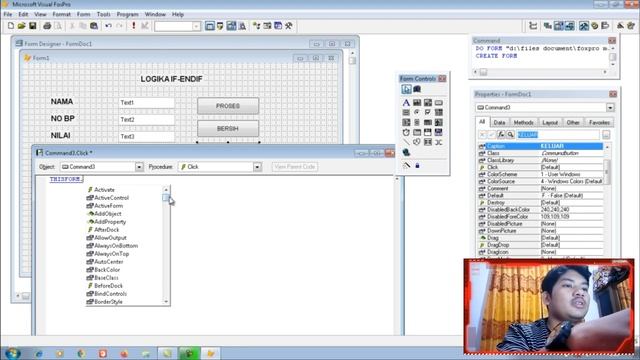The height and width of the screenshot is (360, 640).
Task: Click the BERSIH button on Form1
Action: point(228,129)
